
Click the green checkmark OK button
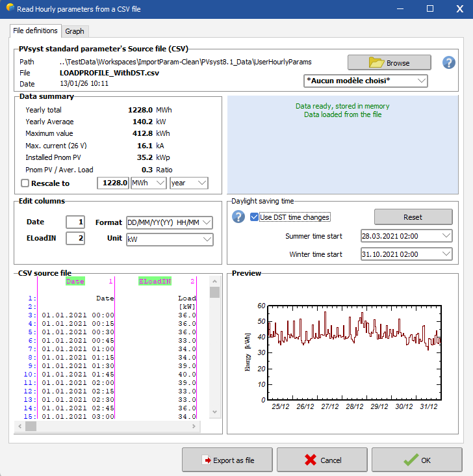pos(416,460)
